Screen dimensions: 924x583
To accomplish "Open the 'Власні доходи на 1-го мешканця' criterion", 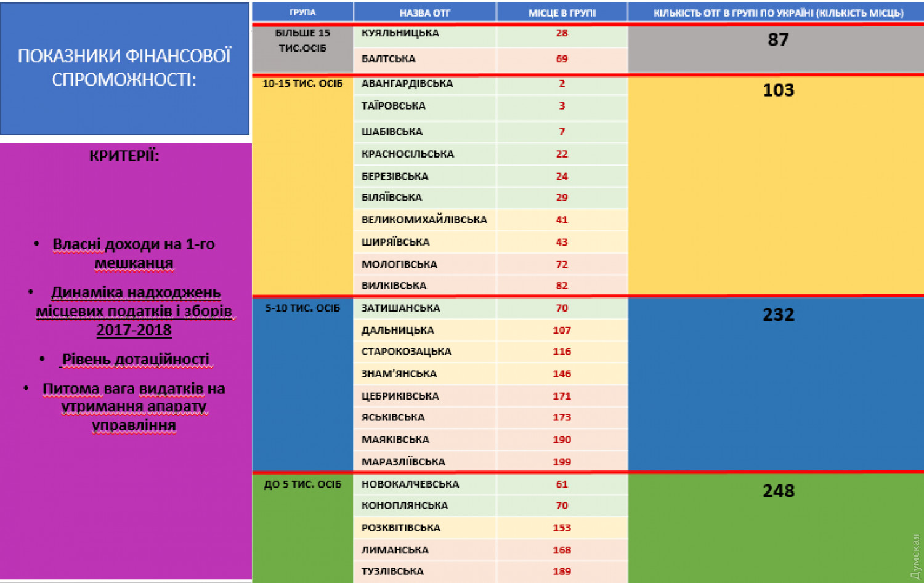I will click(134, 254).
